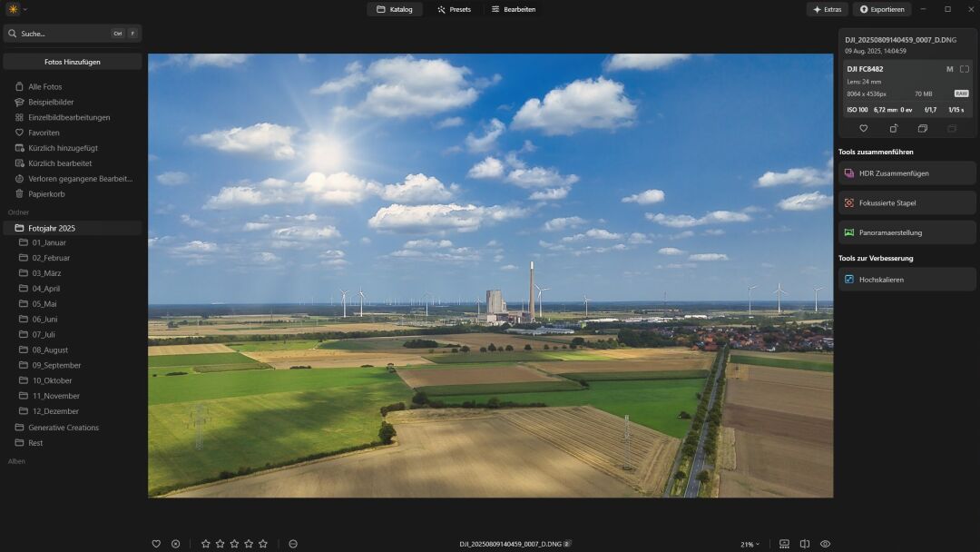Switch to the Presets tab

454,9
